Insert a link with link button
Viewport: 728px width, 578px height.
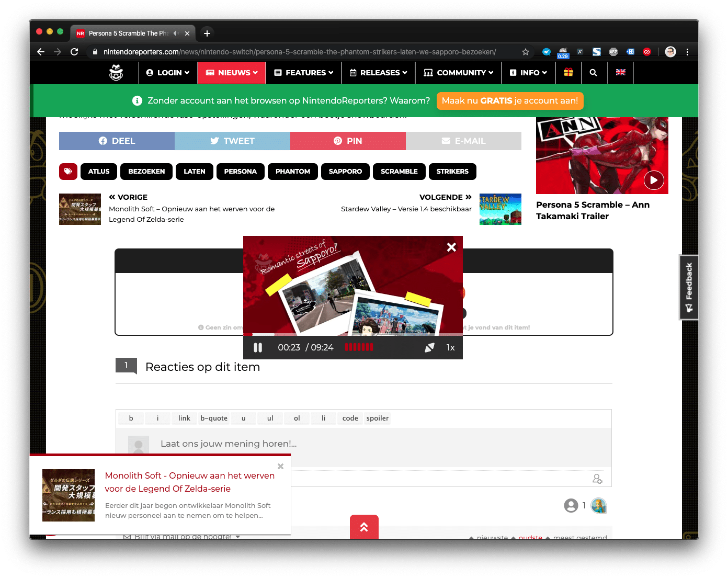click(x=184, y=418)
